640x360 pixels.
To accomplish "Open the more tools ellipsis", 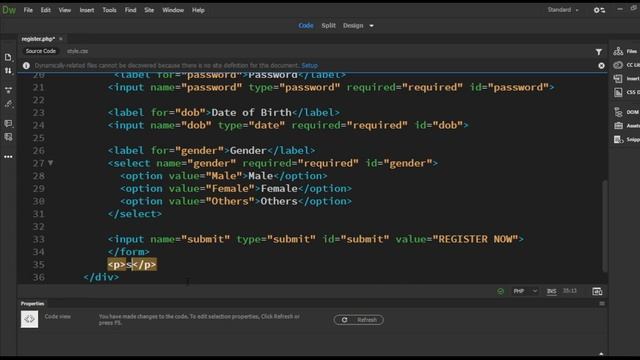I will tap(8, 157).
